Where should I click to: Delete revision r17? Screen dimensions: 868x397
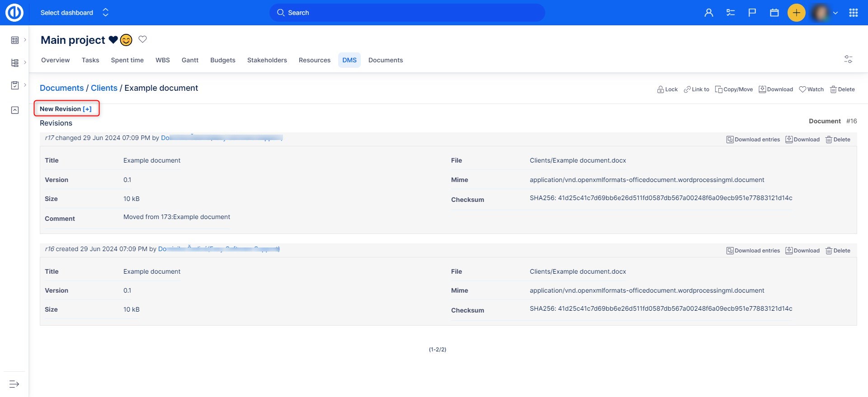click(838, 140)
